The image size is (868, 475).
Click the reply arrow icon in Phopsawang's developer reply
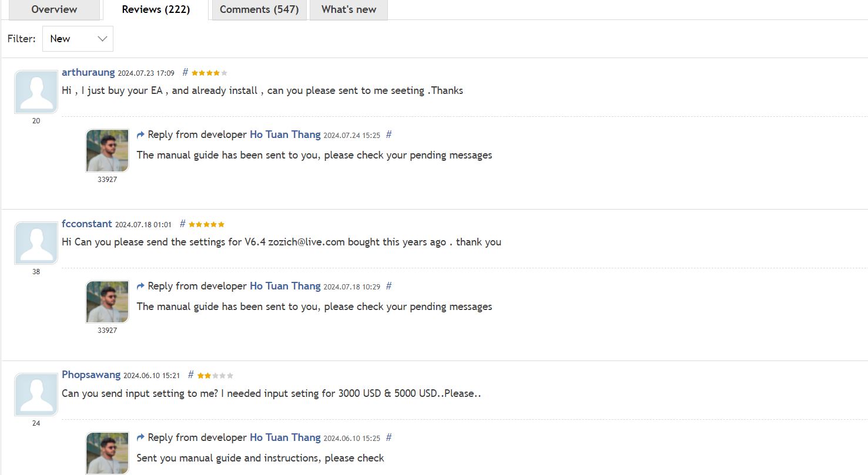click(x=140, y=437)
